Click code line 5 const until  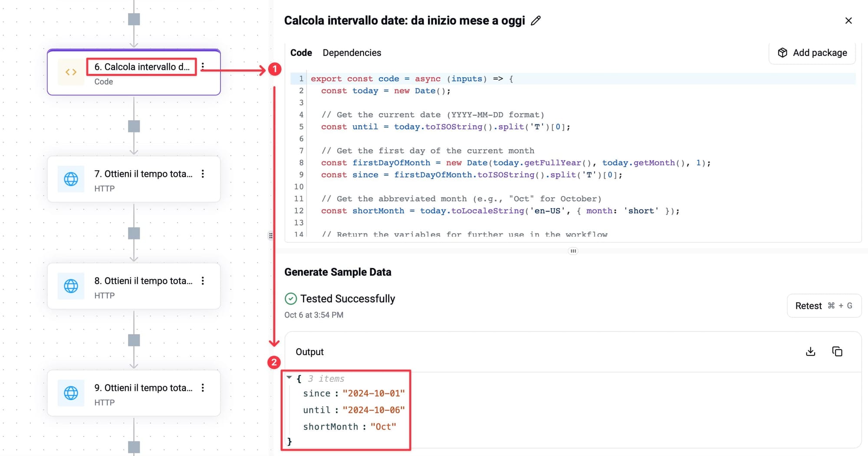[x=446, y=127]
